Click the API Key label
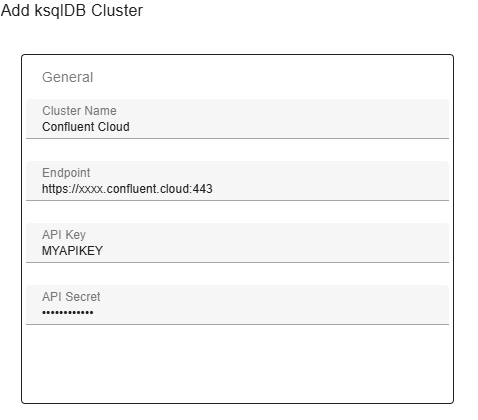The height and width of the screenshot is (420, 478). pos(64,235)
